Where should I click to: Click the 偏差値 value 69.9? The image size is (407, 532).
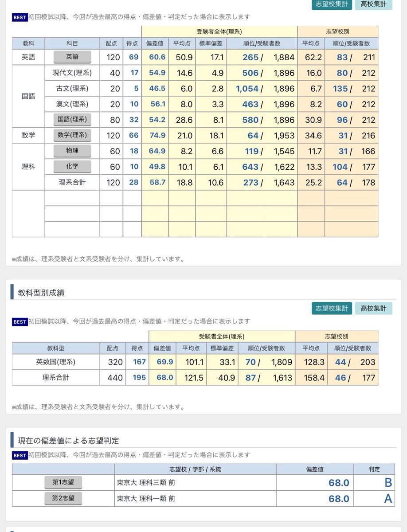pos(165,362)
